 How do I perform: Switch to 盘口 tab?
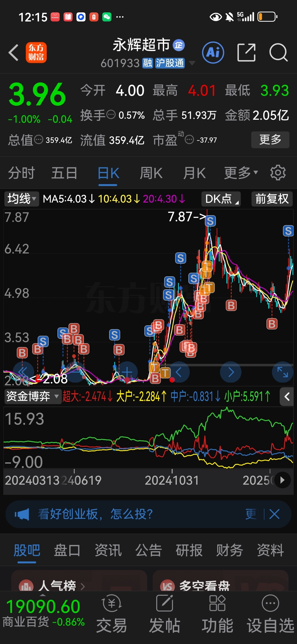pyautogui.click(x=67, y=550)
